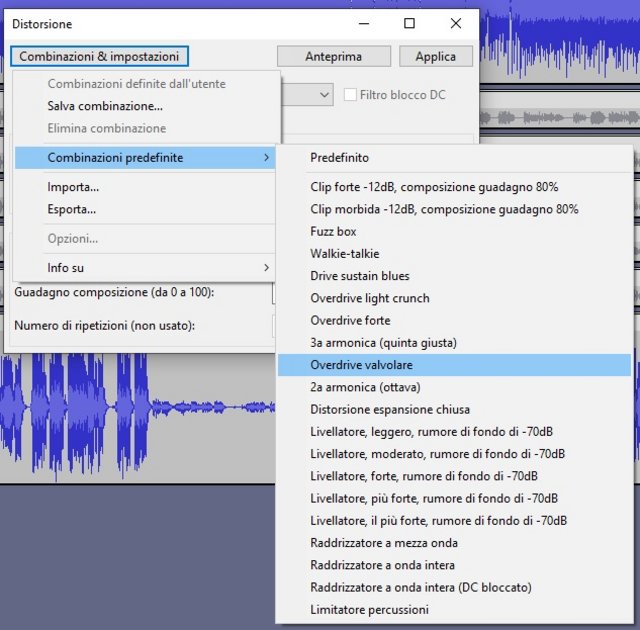Pick the Walkie-talkie preset
640x630 pixels.
pyautogui.click(x=344, y=254)
